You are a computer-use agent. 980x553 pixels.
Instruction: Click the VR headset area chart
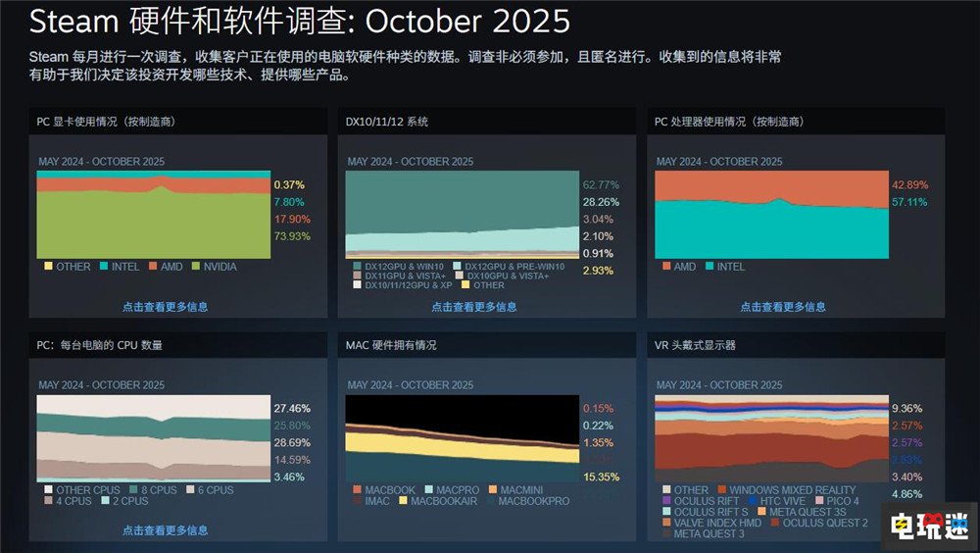pyautogui.click(x=771, y=438)
